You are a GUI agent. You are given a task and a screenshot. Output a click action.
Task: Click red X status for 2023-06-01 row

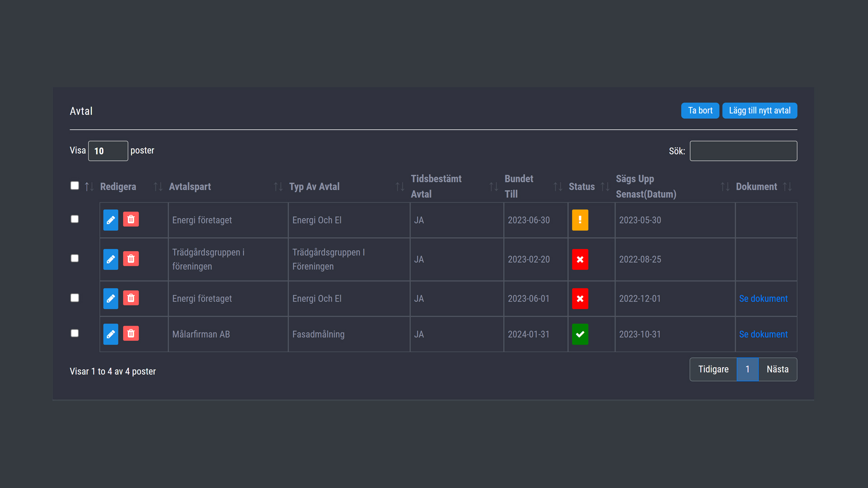[x=580, y=299]
